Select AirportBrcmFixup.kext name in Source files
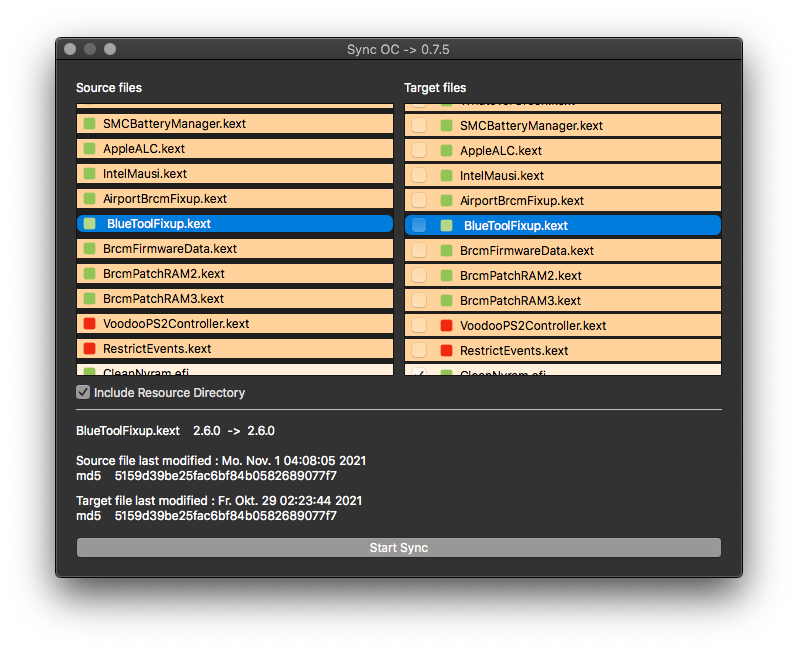Image resolution: width=798 pixels, height=651 pixels. (165, 199)
